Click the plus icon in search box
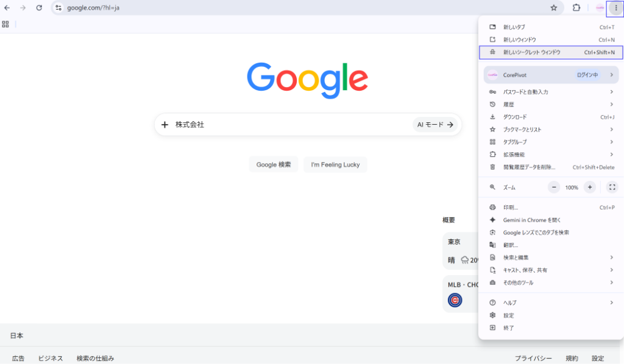The width and height of the screenshot is (624, 364). (165, 125)
